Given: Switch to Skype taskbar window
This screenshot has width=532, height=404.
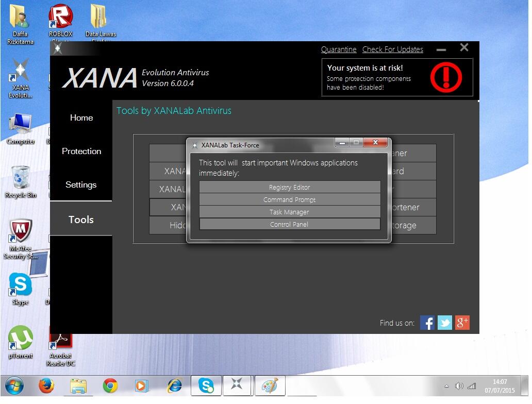Looking at the screenshot, I should (x=206, y=385).
